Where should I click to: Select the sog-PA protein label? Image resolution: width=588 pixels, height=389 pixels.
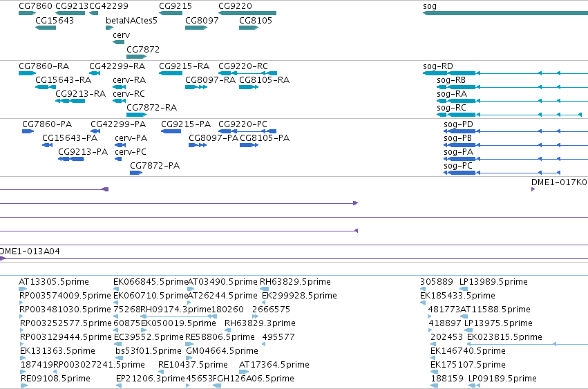click(x=458, y=152)
